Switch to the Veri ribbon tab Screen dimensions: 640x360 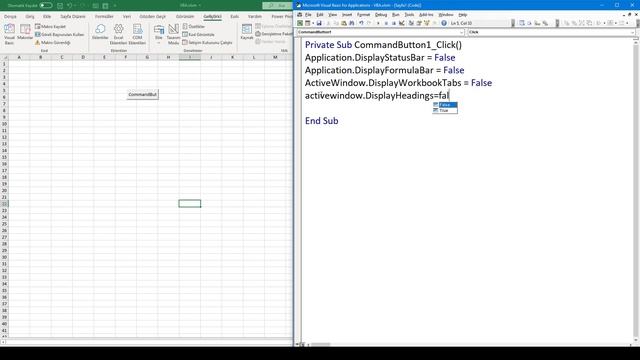127,16
